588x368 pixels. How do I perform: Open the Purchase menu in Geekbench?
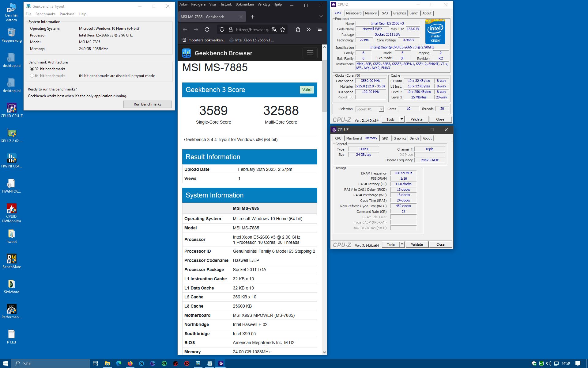coord(67,14)
